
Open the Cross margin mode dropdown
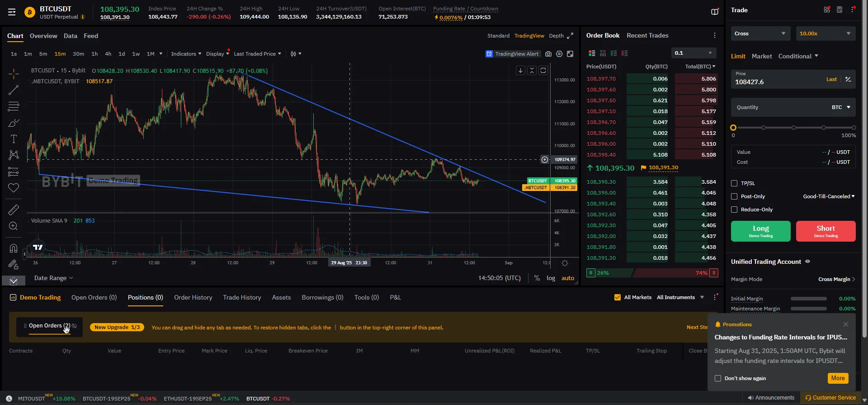(x=760, y=33)
